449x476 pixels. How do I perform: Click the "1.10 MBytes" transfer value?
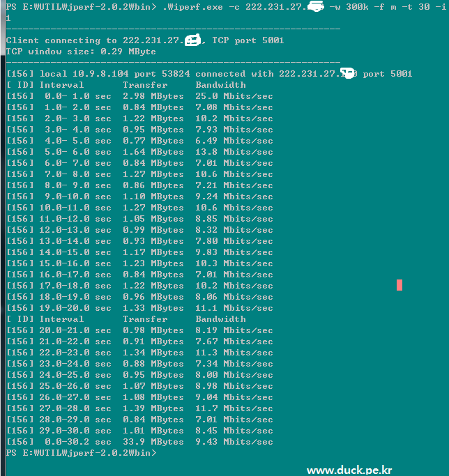tap(153, 197)
